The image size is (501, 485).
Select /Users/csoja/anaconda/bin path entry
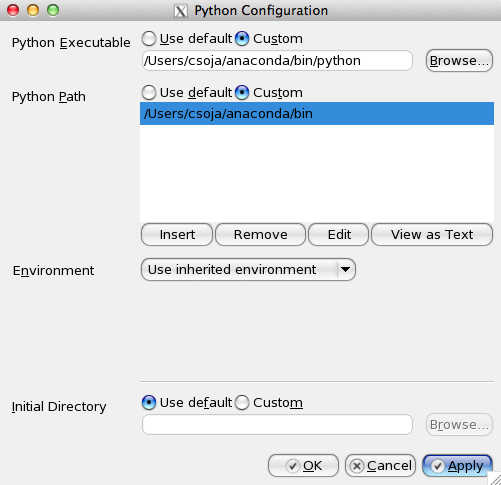[317, 114]
